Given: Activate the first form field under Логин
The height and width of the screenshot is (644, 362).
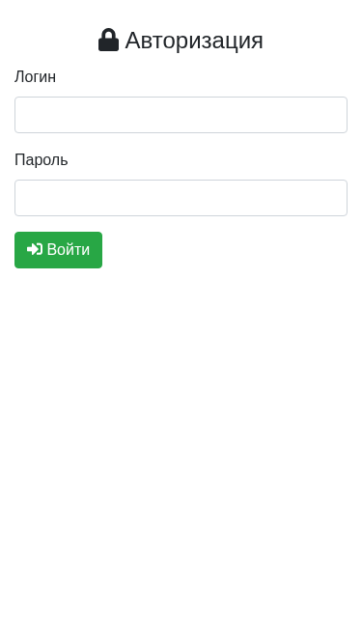Looking at the screenshot, I should point(181,115).
